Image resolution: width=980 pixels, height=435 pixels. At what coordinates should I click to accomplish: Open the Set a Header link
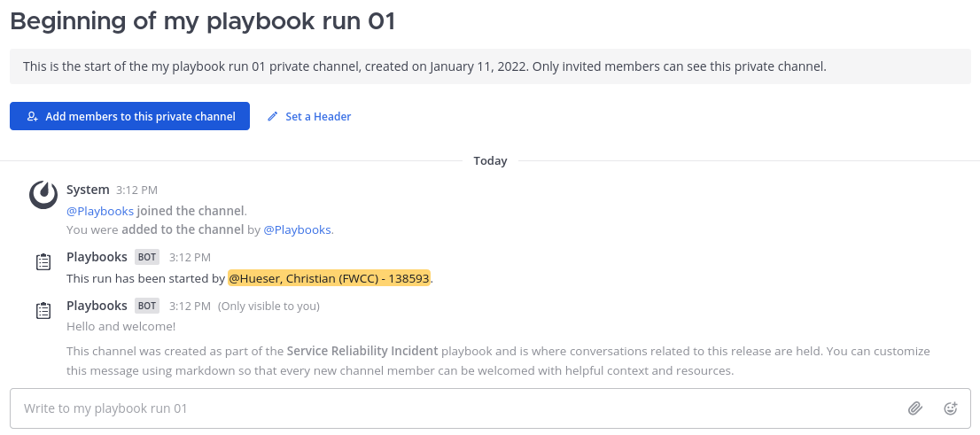[318, 116]
